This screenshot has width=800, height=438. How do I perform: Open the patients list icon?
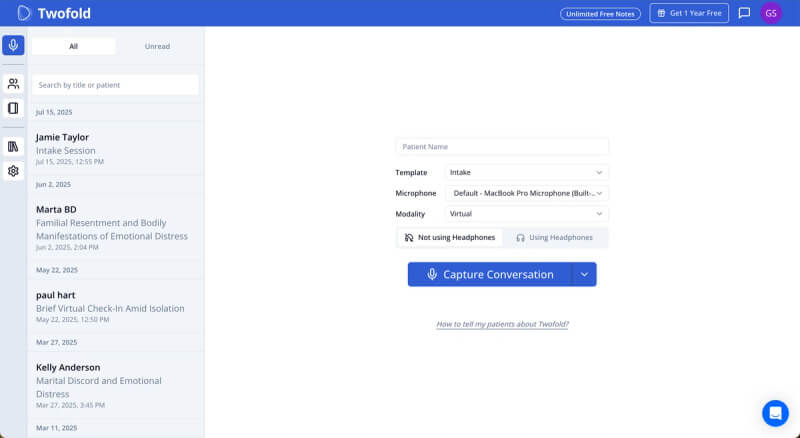tap(13, 84)
